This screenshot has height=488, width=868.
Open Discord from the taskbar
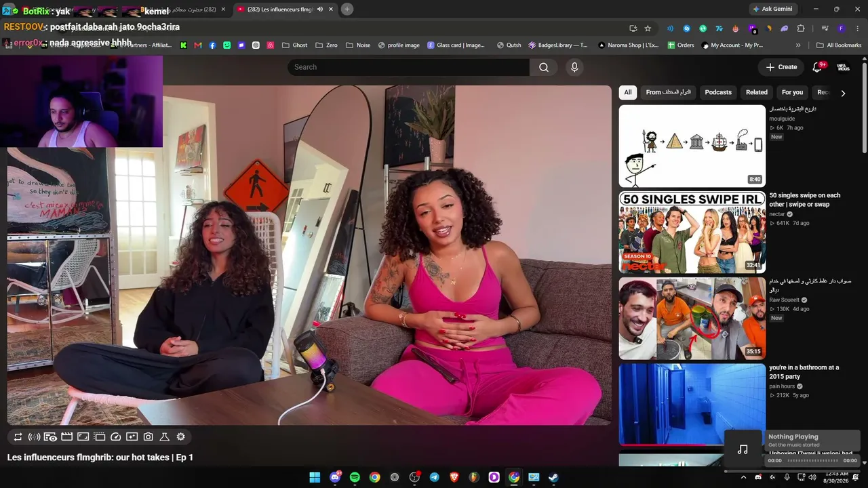tap(335, 477)
